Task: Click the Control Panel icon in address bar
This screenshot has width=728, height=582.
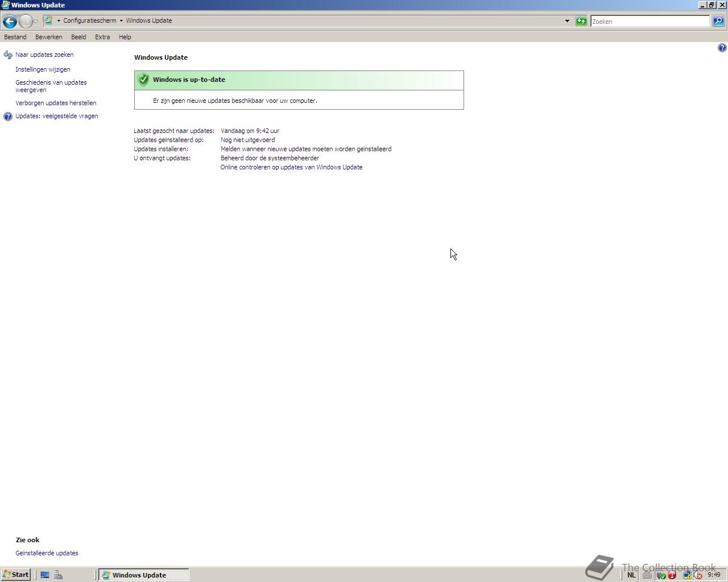Action: pos(49,20)
